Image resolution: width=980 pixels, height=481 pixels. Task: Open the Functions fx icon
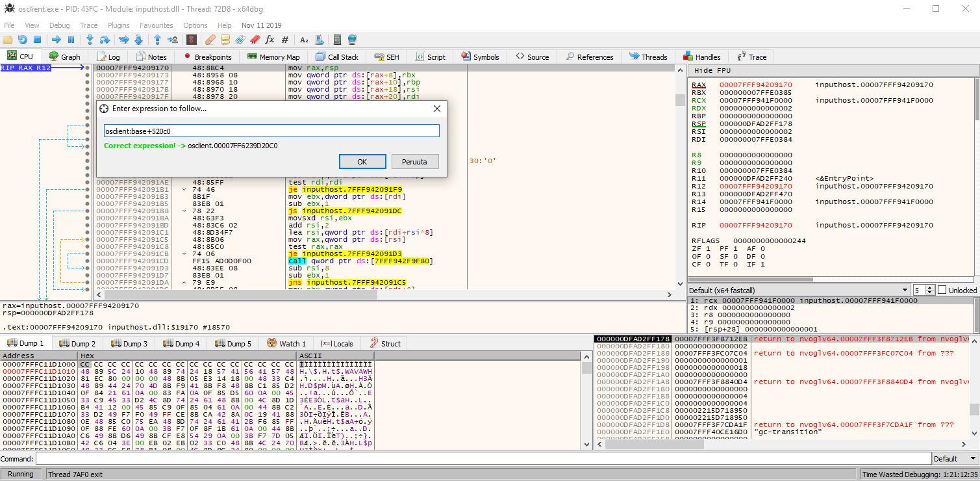point(270,40)
